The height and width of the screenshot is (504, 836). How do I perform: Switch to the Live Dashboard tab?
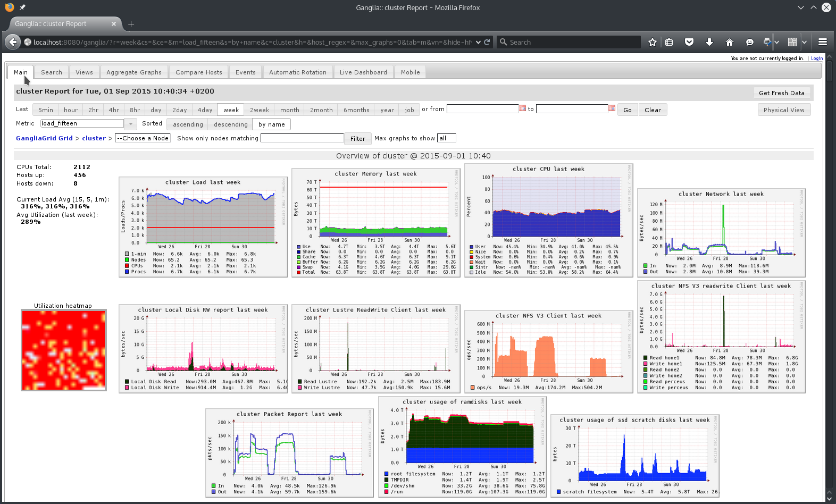pos(364,72)
